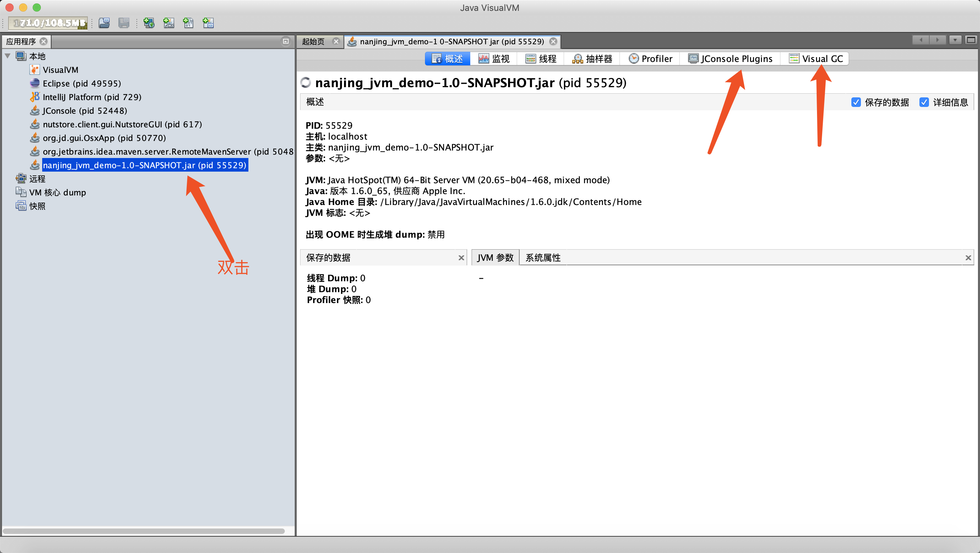Select the VM 核心 dump node

(58, 193)
